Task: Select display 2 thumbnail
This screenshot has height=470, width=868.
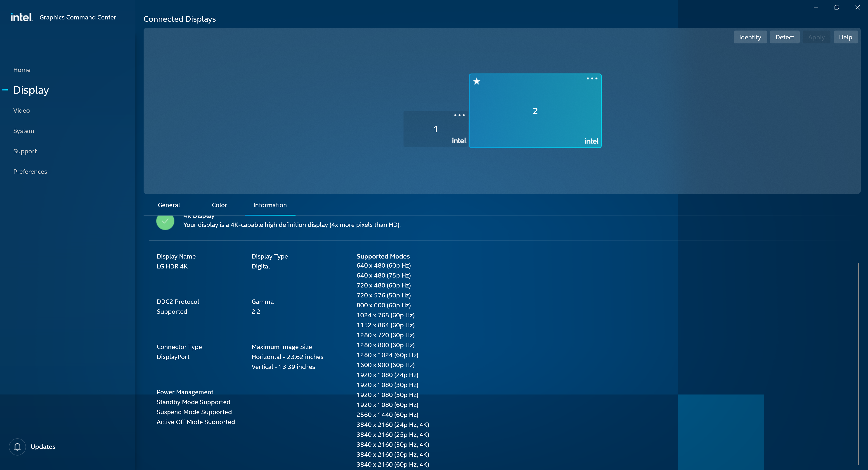Action: point(535,111)
